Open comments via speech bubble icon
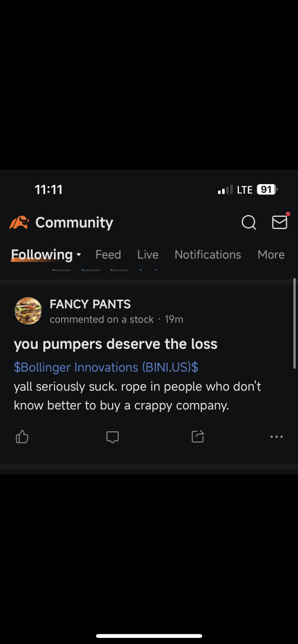 (113, 437)
